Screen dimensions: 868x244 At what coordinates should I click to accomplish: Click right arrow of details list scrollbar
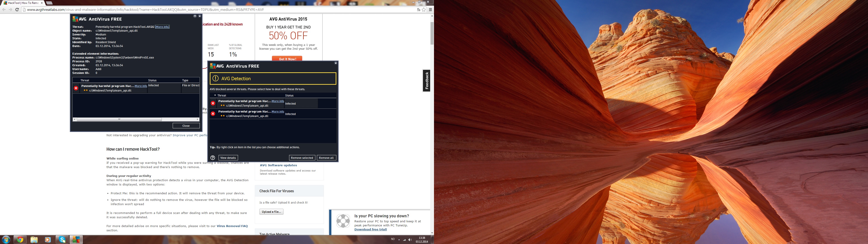pyautogui.click(x=198, y=119)
